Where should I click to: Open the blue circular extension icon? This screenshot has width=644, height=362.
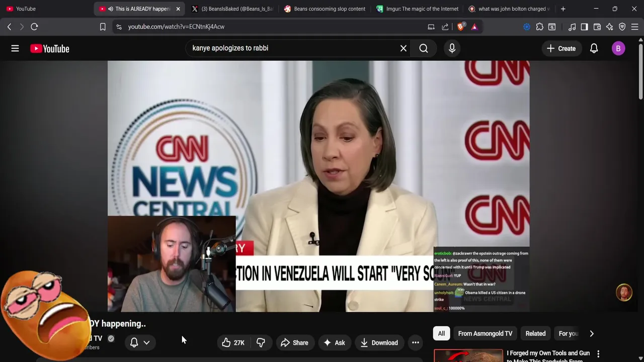527,27
